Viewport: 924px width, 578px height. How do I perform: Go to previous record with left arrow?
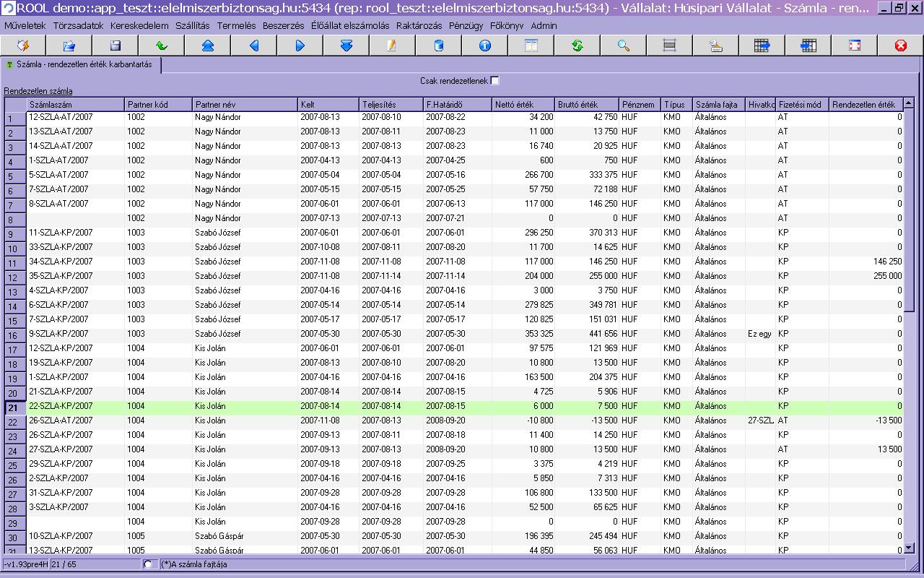[x=253, y=46]
